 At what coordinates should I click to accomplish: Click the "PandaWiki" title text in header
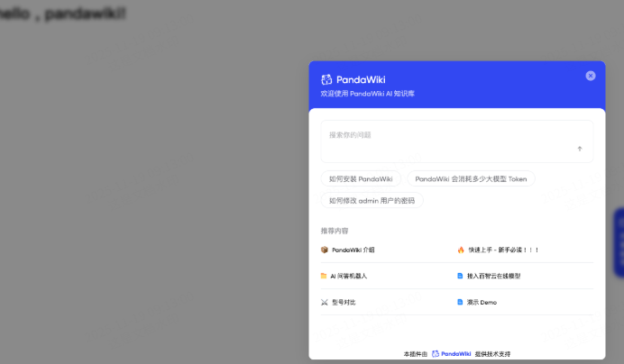point(361,79)
